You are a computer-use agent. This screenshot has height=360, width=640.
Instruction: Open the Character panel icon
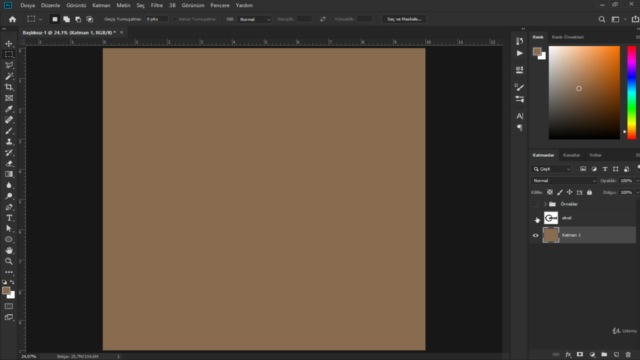pyautogui.click(x=519, y=116)
